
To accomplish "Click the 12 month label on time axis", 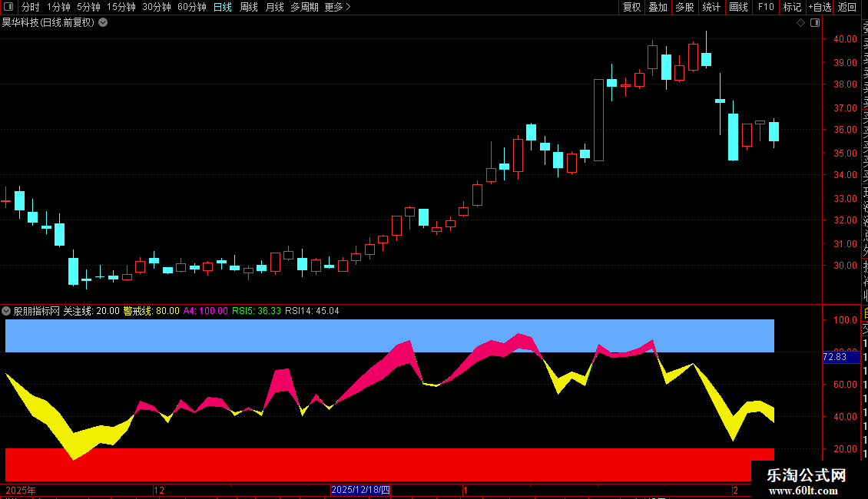I will pos(159,490).
